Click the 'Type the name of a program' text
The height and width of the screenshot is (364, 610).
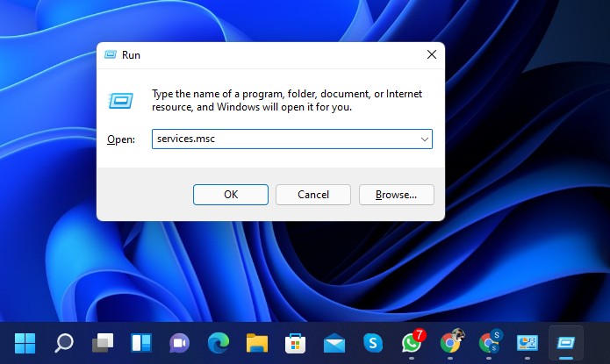click(x=287, y=100)
